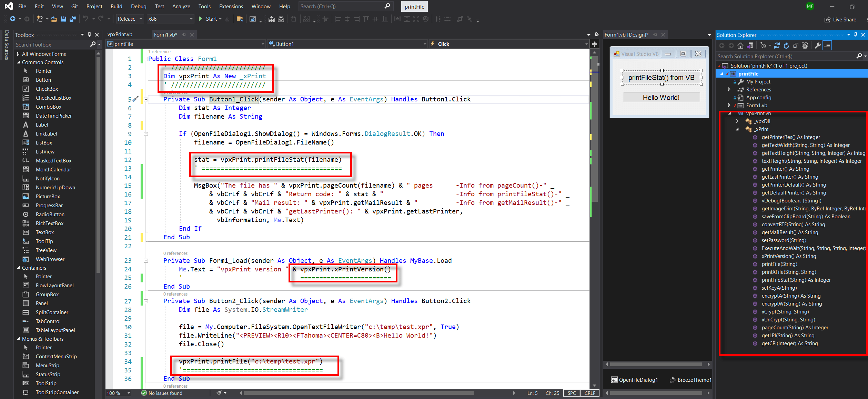Image resolution: width=868 pixels, height=399 pixels.
Task: Open the Release configuration dropdown
Action: click(130, 19)
